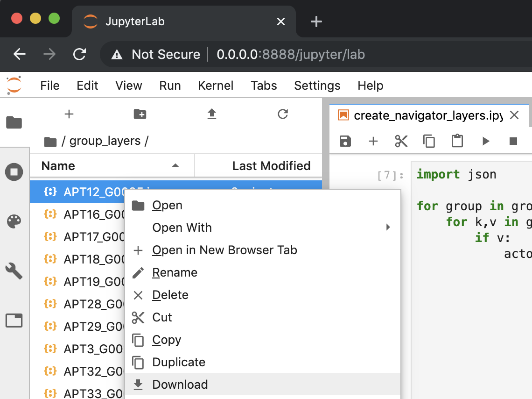Open the command palette from the sidebar

[x=14, y=221]
